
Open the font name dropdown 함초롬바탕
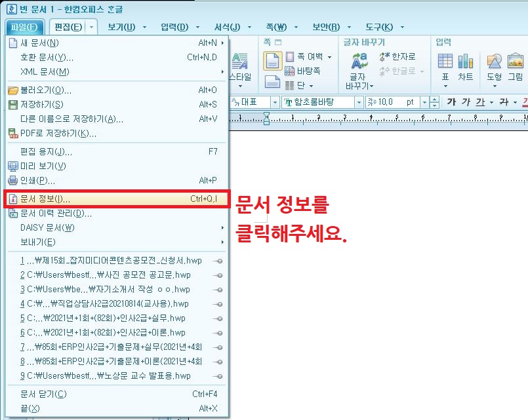[x=359, y=102]
